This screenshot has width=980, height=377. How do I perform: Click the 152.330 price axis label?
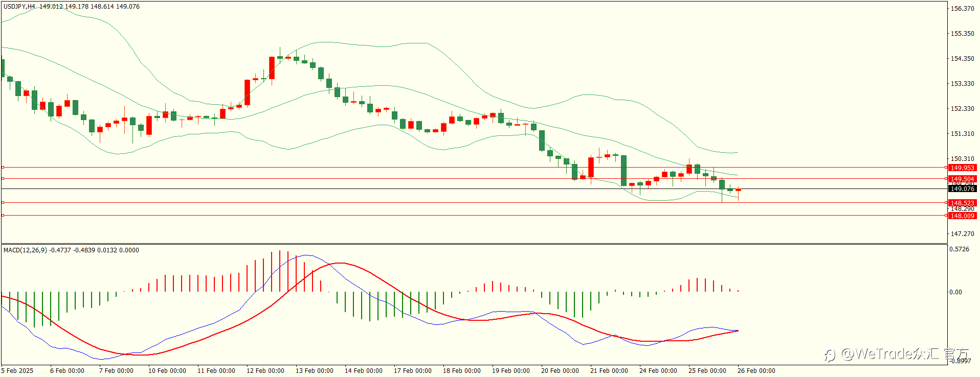(962, 109)
